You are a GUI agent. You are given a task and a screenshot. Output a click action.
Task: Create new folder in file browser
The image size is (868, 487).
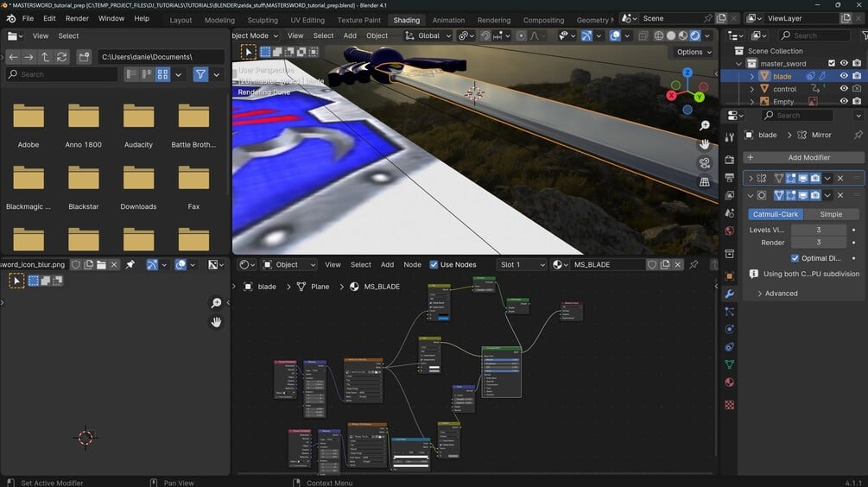tap(84, 56)
